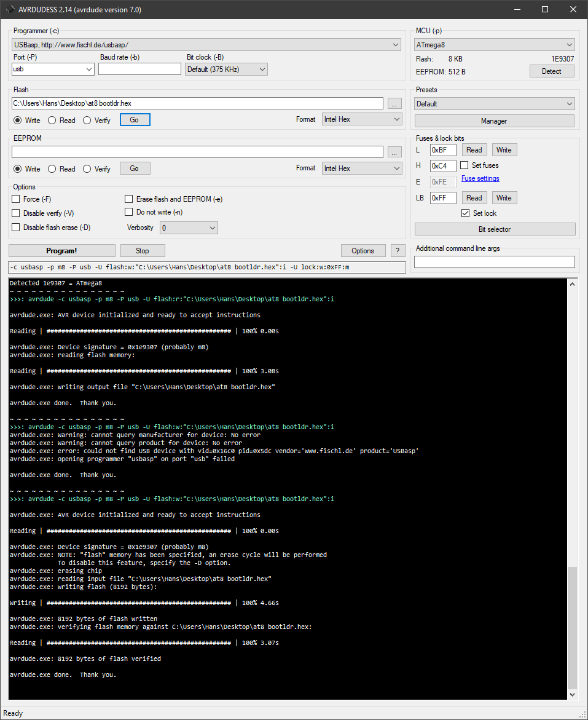Enable Force (-F) option

(16, 199)
